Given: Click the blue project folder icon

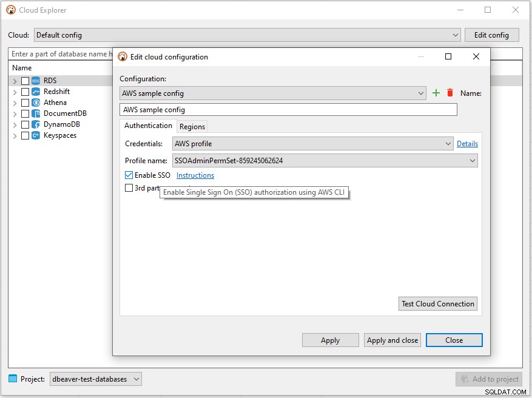Looking at the screenshot, I should tap(13, 379).
